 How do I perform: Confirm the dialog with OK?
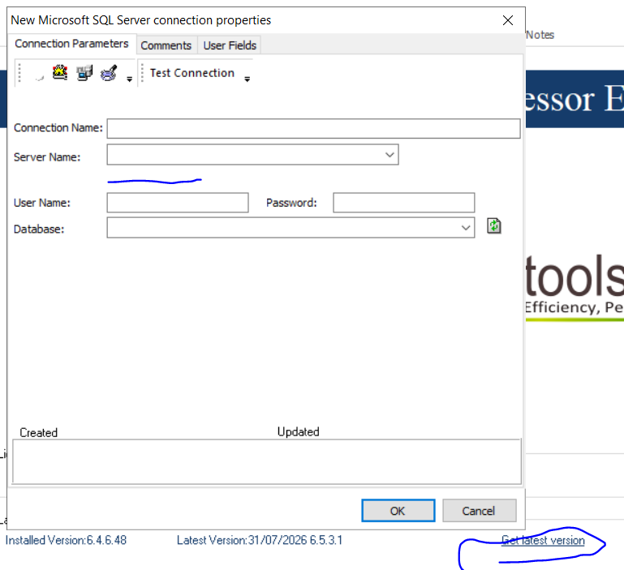[x=398, y=510]
